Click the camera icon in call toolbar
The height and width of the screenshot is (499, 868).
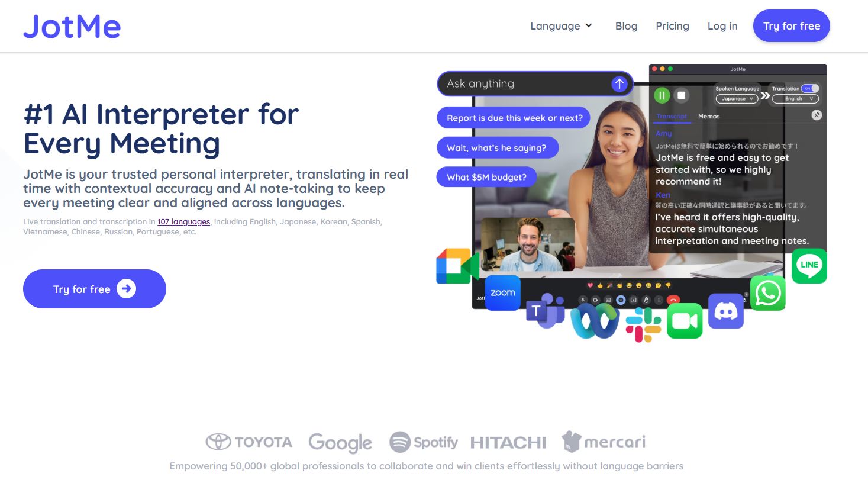point(595,300)
